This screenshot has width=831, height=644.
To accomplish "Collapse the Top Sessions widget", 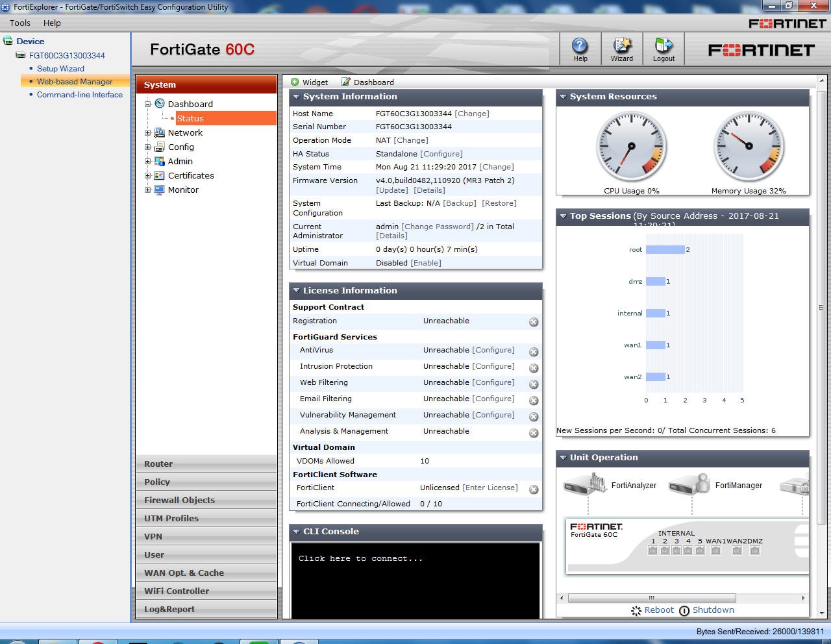I will (563, 216).
